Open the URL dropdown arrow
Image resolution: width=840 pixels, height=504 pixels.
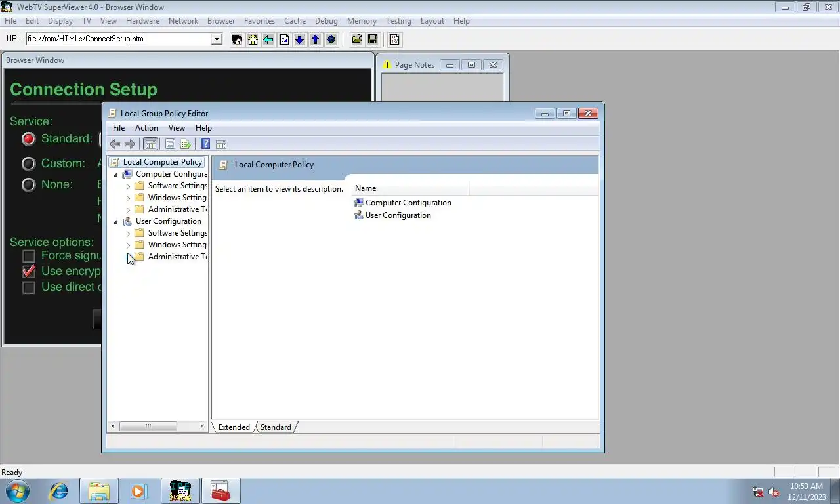point(217,39)
